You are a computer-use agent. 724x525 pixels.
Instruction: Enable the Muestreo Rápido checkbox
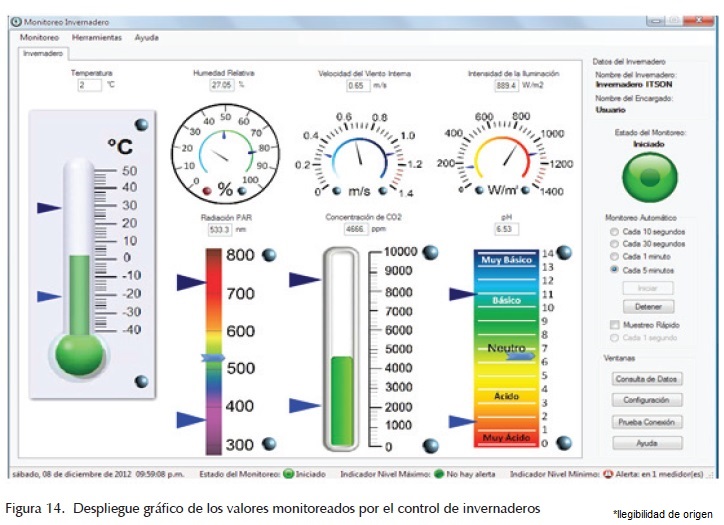coord(614,325)
